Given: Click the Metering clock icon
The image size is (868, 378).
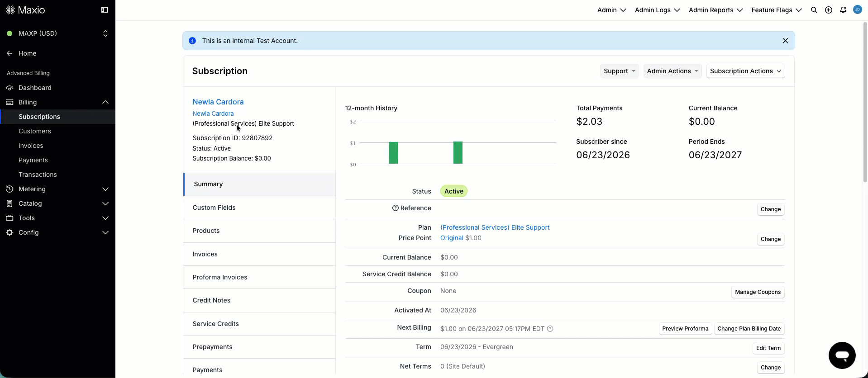Looking at the screenshot, I should pyautogui.click(x=10, y=189).
